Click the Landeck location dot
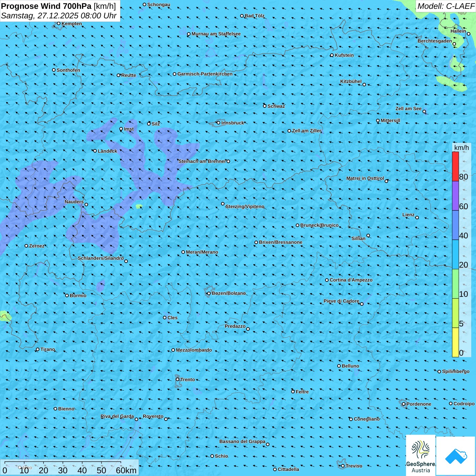 pos(95,151)
